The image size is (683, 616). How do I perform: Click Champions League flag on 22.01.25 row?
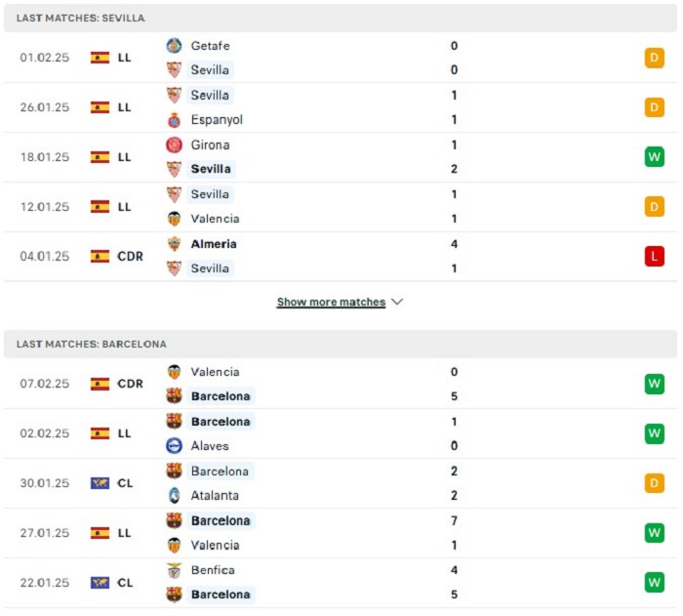click(100, 583)
